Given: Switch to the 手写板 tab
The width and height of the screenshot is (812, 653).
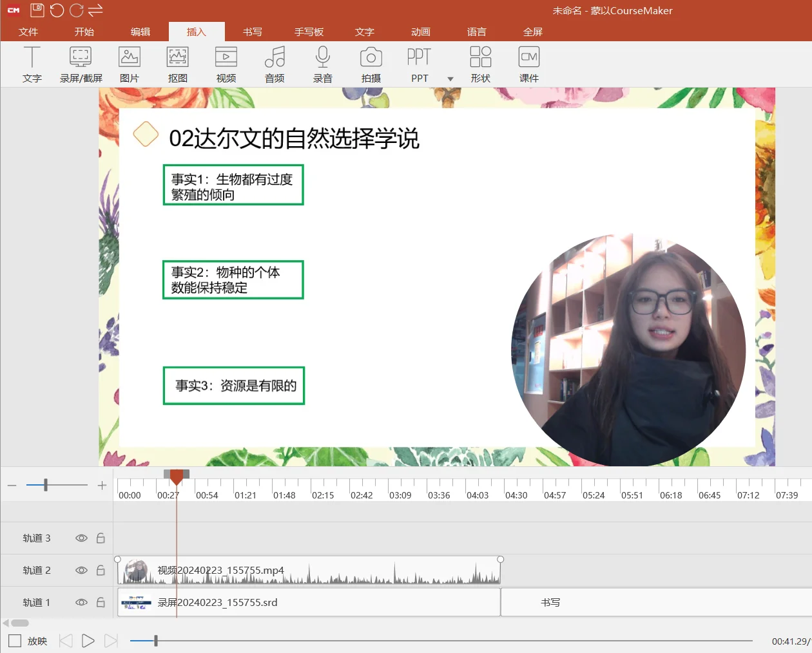Looking at the screenshot, I should 309,31.
